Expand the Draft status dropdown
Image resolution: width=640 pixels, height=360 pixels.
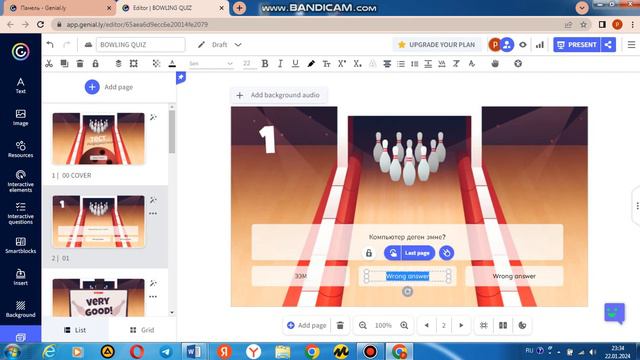[238, 44]
